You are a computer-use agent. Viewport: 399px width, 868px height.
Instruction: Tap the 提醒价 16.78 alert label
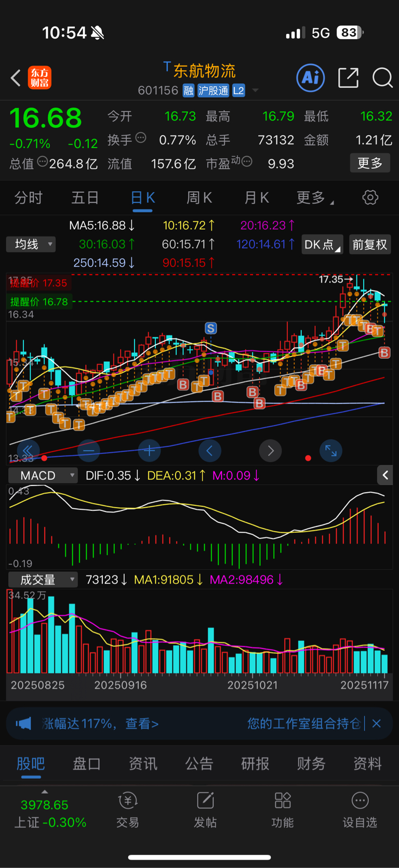[39, 301]
